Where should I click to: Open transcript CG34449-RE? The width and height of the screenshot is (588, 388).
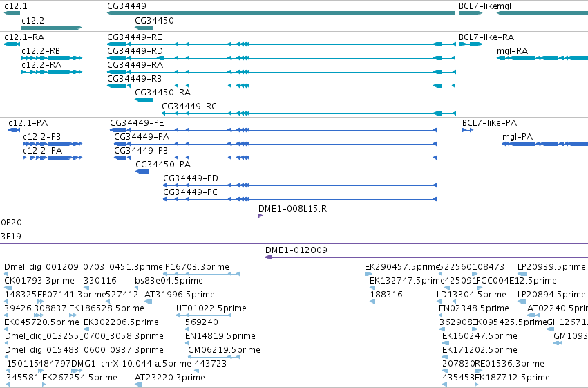(281, 44)
